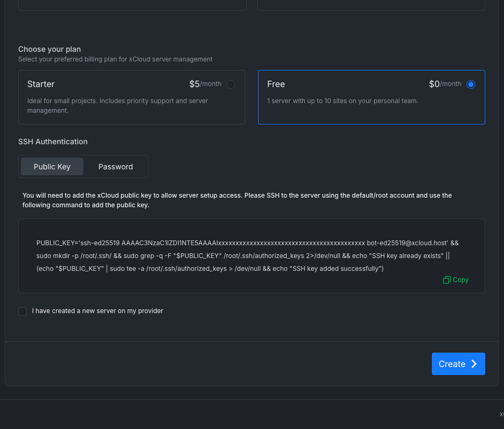Click the 'You will need to add the xCloud public key' instruction
The height and width of the screenshot is (429, 504).
(x=237, y=200)
